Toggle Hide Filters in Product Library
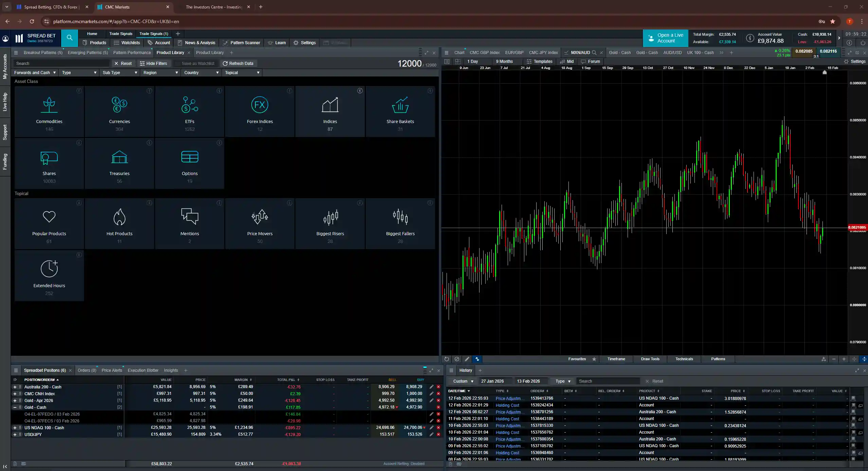The height and width of the screenshot is (471, 868). point(154,63)
